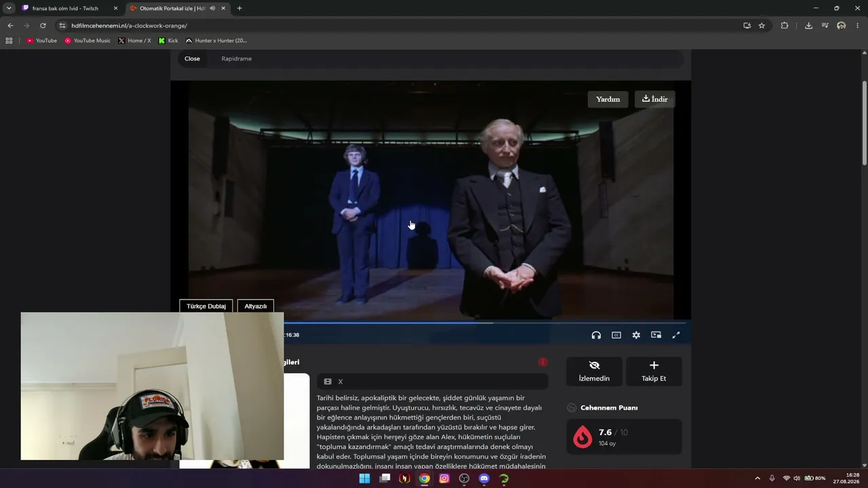Open the YouTube Music bookmark
The height and width of the screenshot is (488, 868).
coord(87,41)
